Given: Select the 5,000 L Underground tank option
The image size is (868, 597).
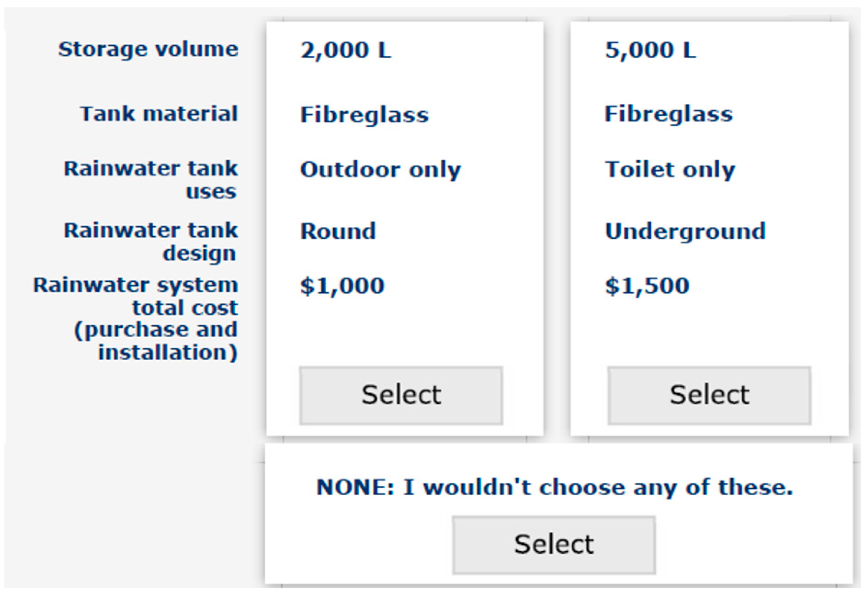Looking at the screenshot, I should click(709, 395).
